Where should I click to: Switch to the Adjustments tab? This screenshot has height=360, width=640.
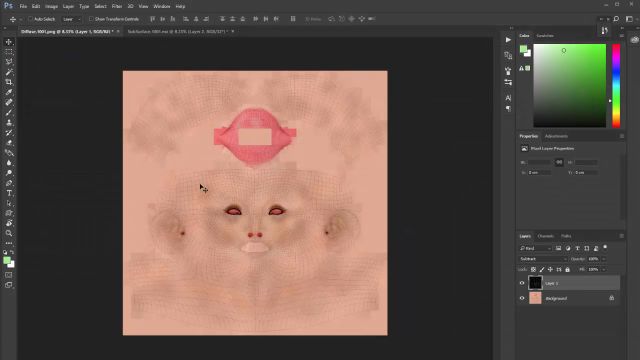pyautogui.click(x=556, y=136)
